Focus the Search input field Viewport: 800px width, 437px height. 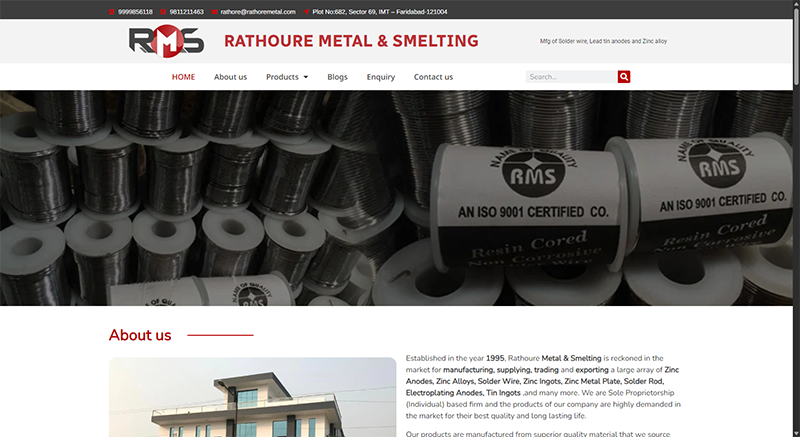pyautogui.click(x=571, y=76)
